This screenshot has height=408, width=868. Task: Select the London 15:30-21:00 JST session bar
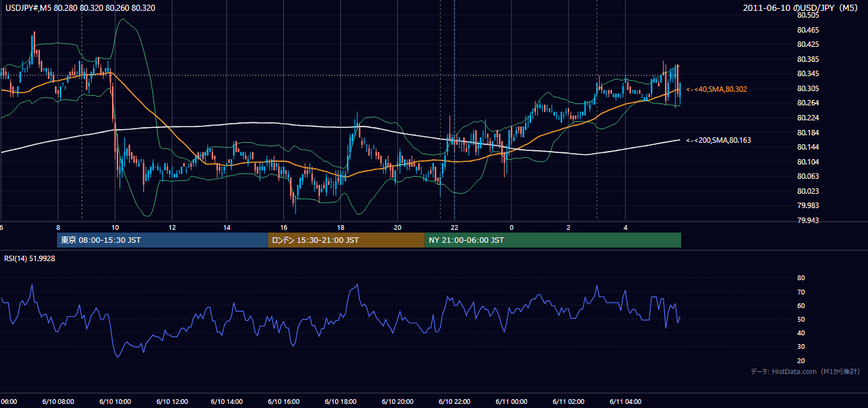click(346, 240)
